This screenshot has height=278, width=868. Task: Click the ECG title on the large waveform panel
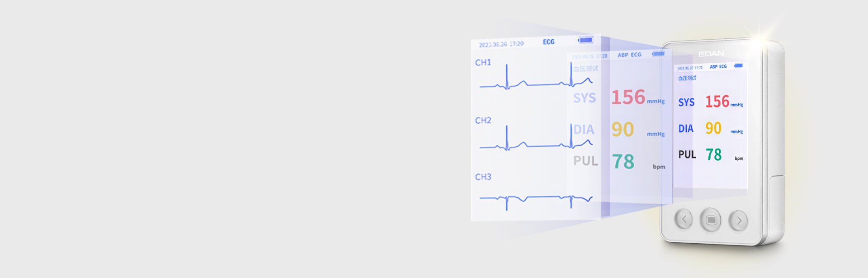[548, 42]
